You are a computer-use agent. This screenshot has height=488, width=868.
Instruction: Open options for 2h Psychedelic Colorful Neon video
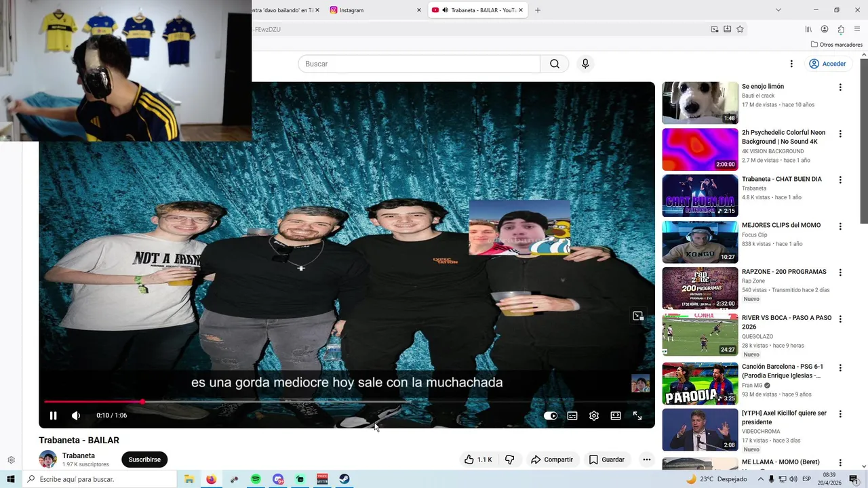(840, 134)
